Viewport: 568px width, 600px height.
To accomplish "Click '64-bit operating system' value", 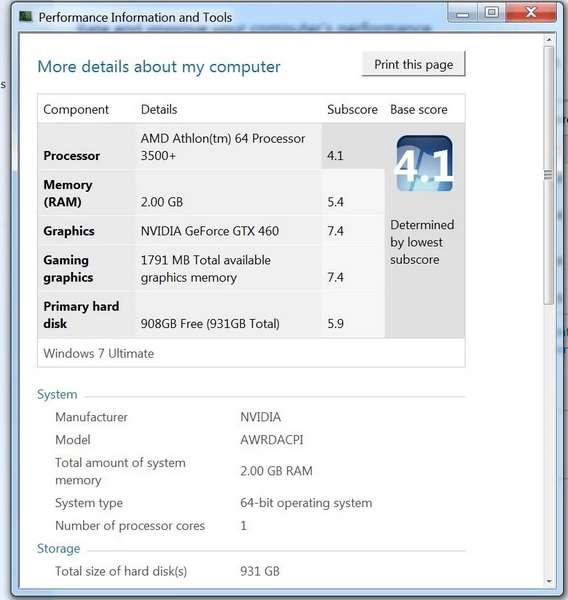I will (x=306, y=503).
